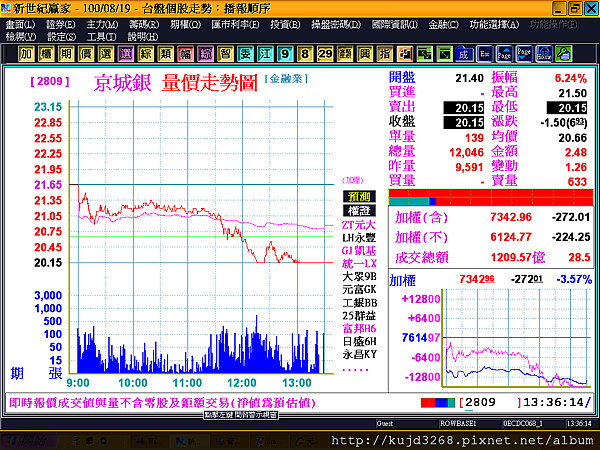Click the magenta 選 toolbar icon
The image size is (600, 450).
click(x=126, y=54)
